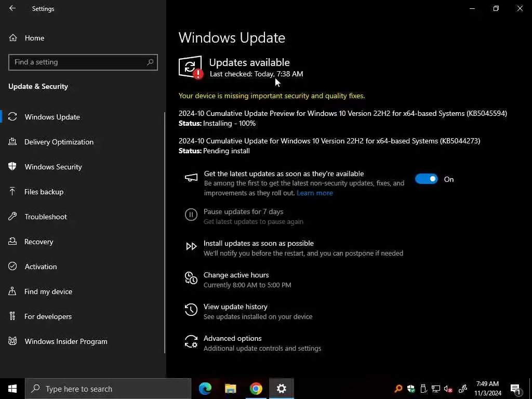Click the Settings gear in the taskbar
532x399 pixels.
(x=281, y=389)
